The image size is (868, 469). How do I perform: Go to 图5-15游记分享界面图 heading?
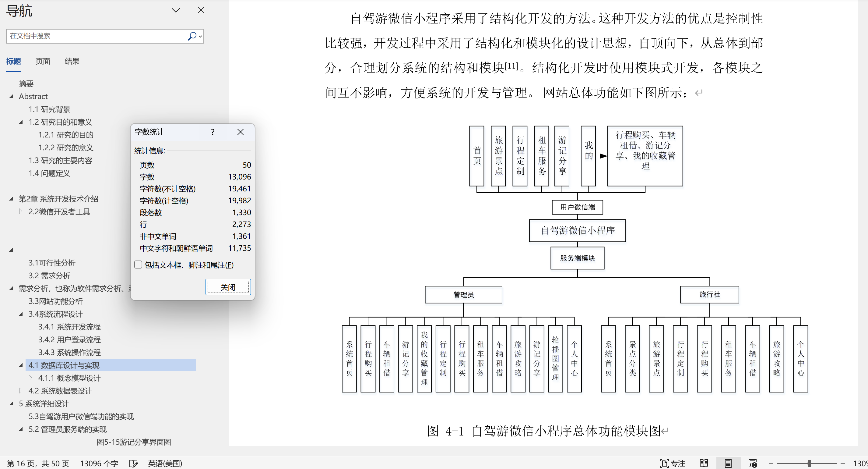(134, 442)
